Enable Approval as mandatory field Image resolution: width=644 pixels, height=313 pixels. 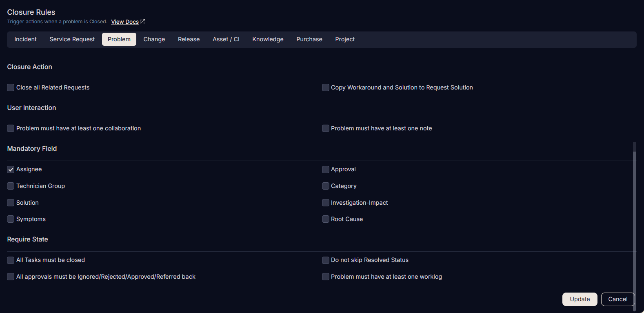(x=325, y=169)
